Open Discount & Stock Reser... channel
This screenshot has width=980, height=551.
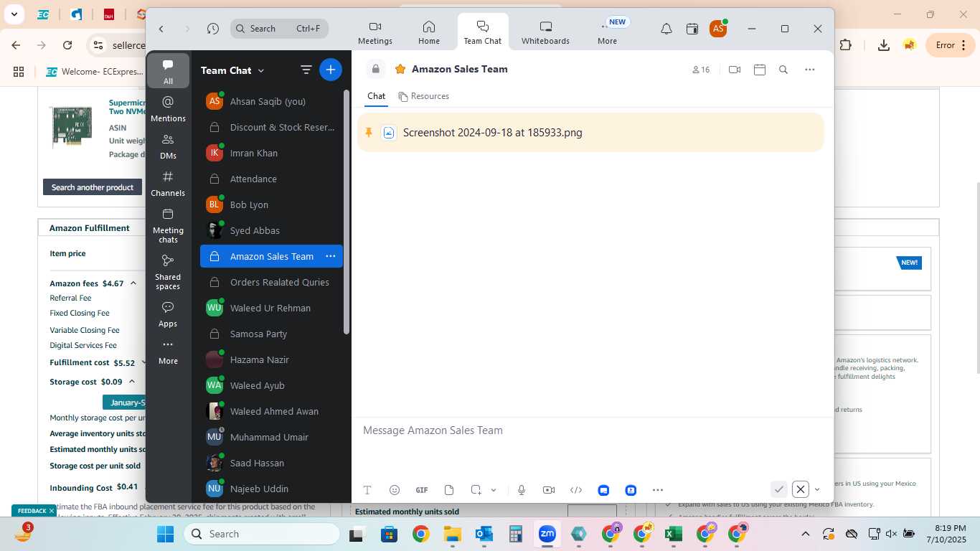pos(271,127)
